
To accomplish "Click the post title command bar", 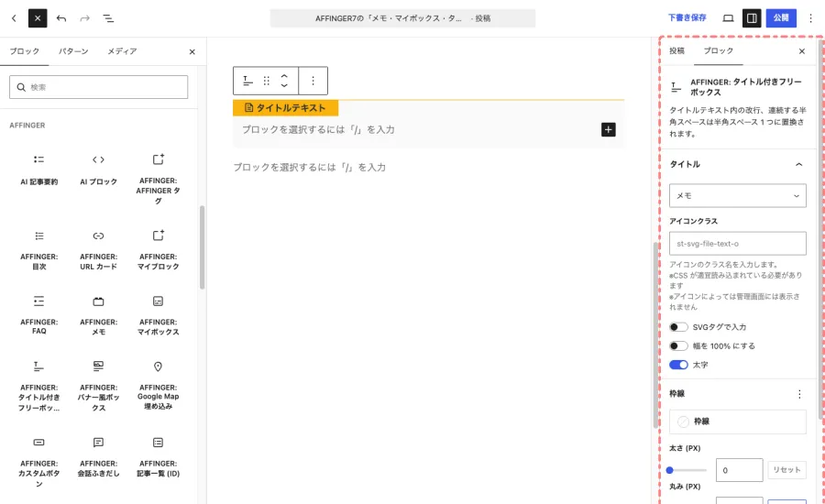I will [402, 18].
